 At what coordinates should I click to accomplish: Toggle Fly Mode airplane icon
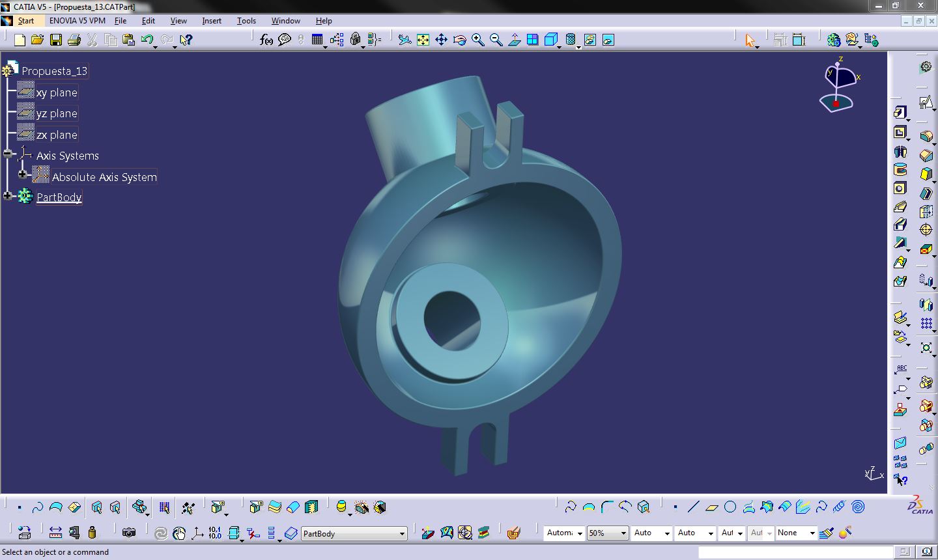[x=405, y=40]
